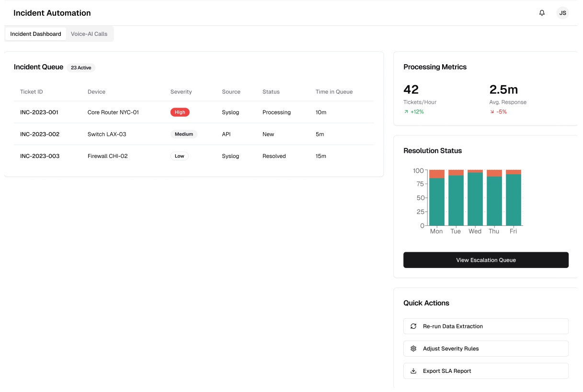This screenshot has width=583, height=392.
Task: Click the Syslog source of INC-2023-003
Action: pos(230,157)
